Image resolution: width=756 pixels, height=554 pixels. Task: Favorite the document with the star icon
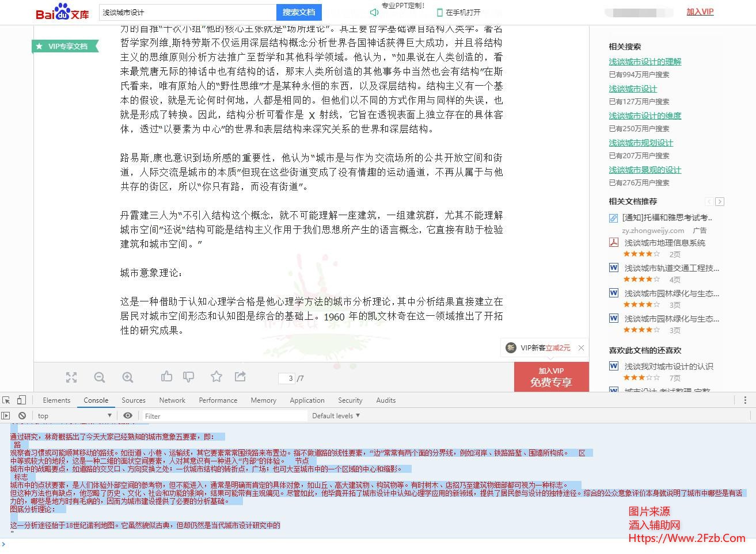216,377
